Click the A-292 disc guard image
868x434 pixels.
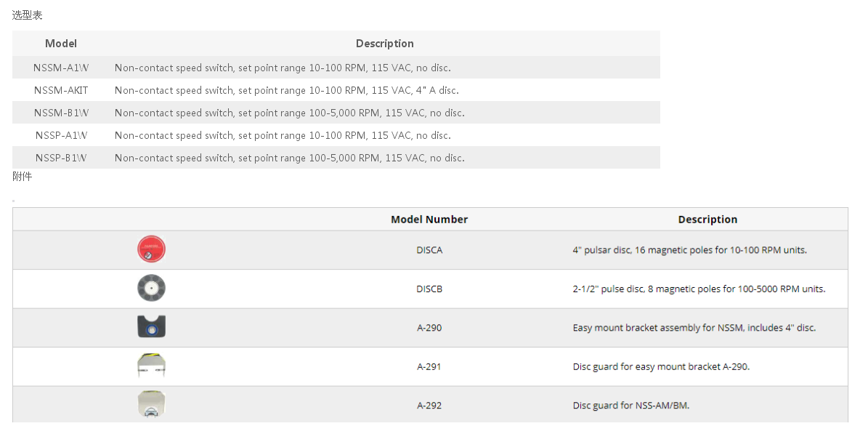pyautogui.click(x=151, y=405)
